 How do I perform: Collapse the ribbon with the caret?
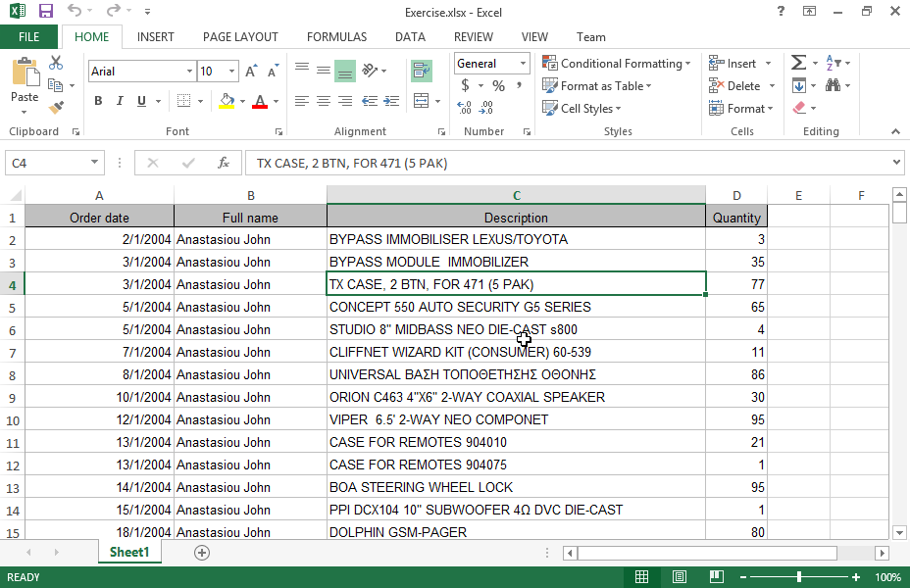pos(895,131)
